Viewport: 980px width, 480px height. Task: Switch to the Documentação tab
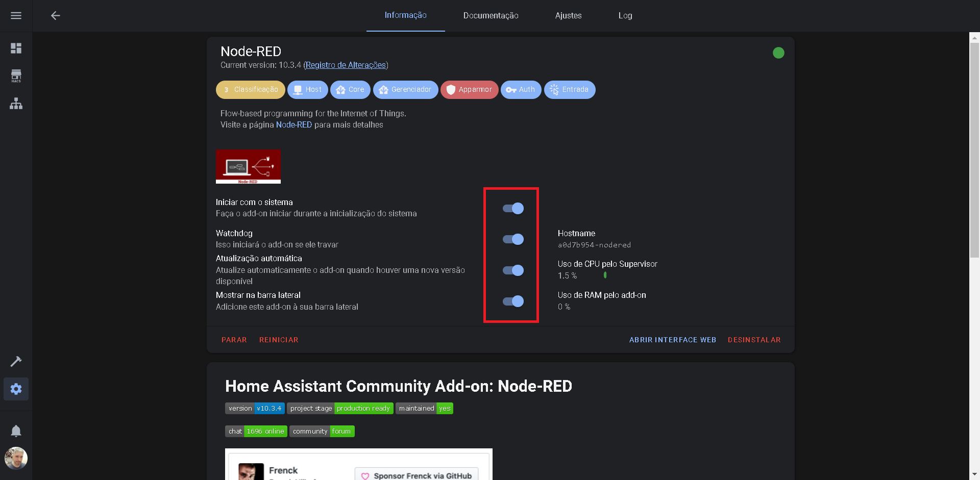click(491, 16)
